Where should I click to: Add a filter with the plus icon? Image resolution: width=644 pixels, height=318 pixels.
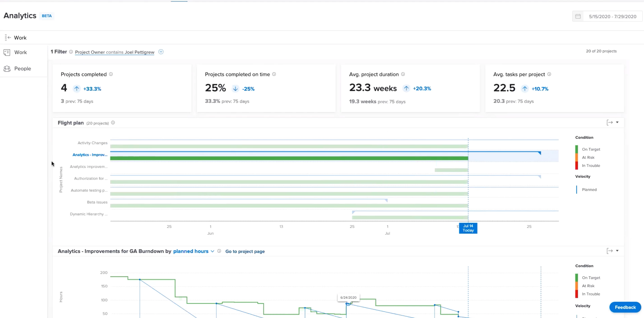pos(161,52)
